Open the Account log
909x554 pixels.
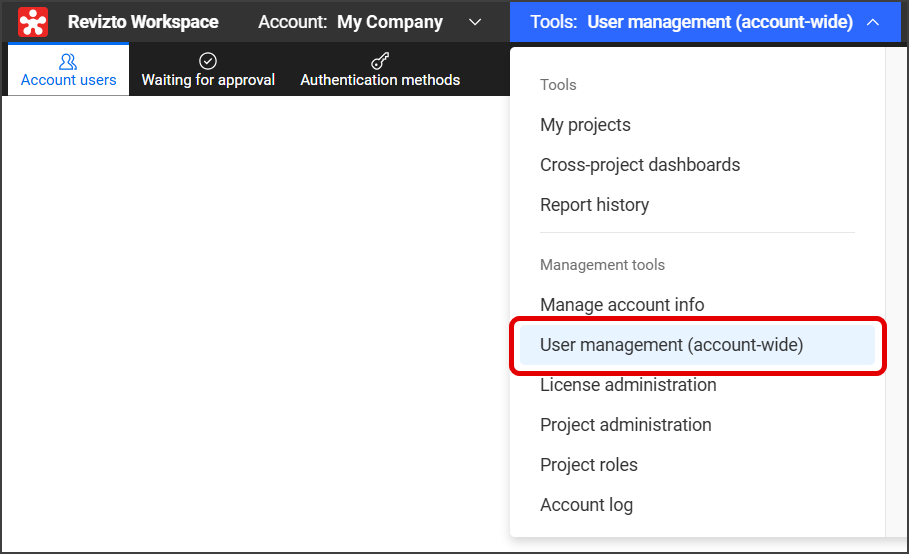[x=586, y=505]
